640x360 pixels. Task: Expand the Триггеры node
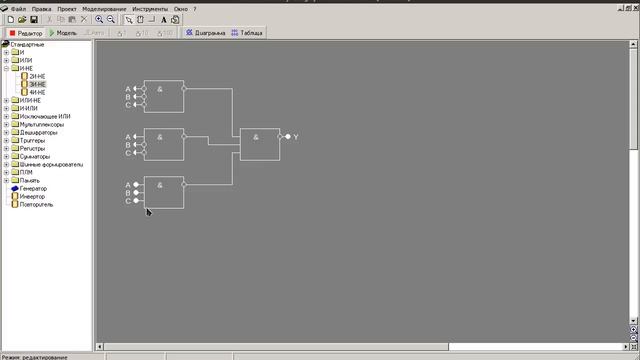[x=6, y=140]
